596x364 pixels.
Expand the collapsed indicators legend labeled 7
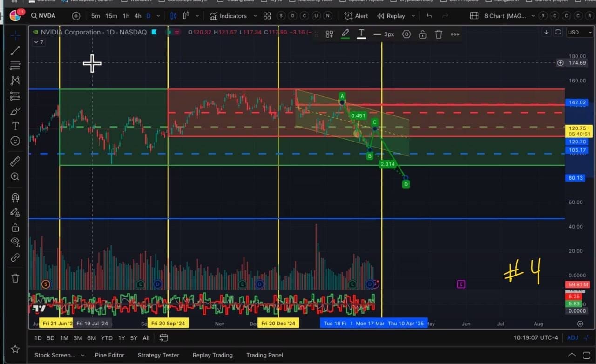click(39, 42)
